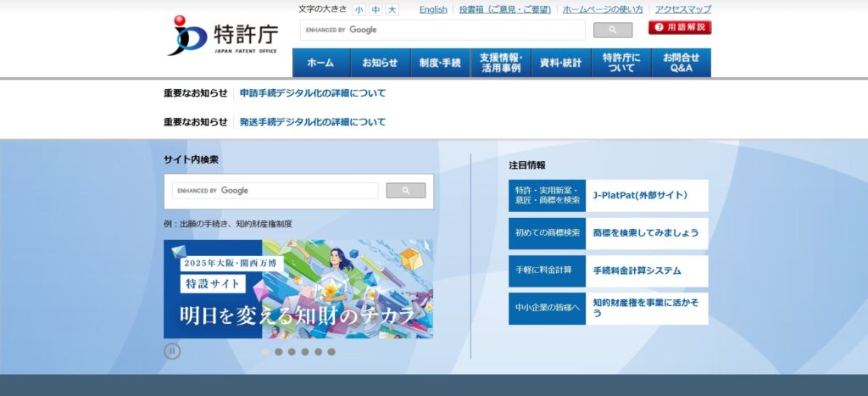Open 発送手続デジタル化の詳細について notice
Viewport: 868px width, 396px height.
[x=312, y=122]
